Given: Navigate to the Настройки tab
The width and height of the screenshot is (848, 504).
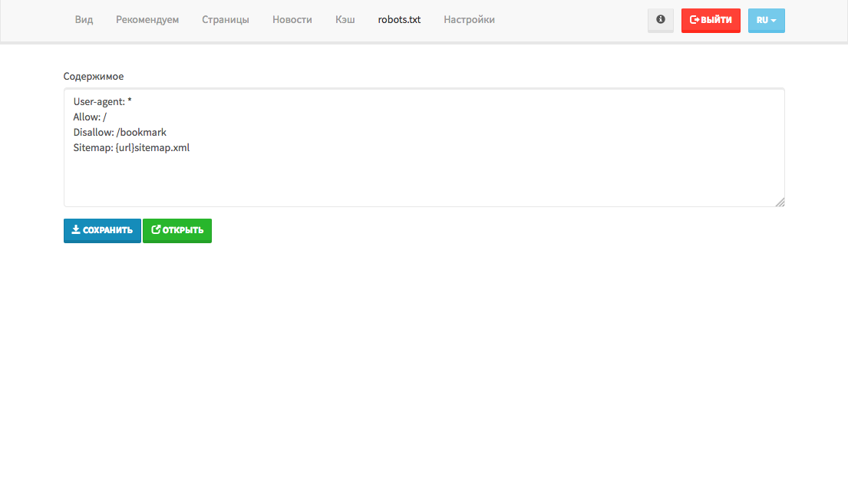Looking at the screenshot, I should pos(469,20).
